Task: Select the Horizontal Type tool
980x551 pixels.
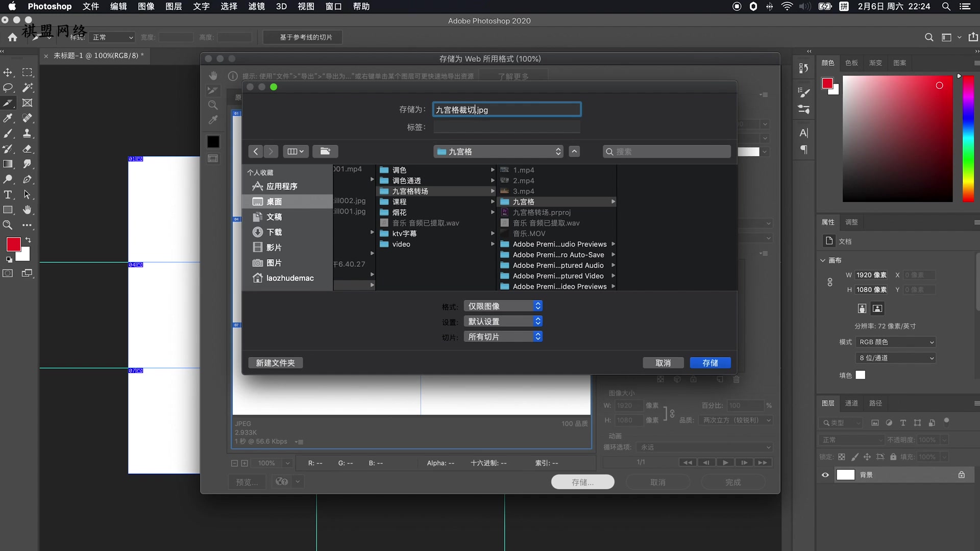Action: click(x=8, y=195)
